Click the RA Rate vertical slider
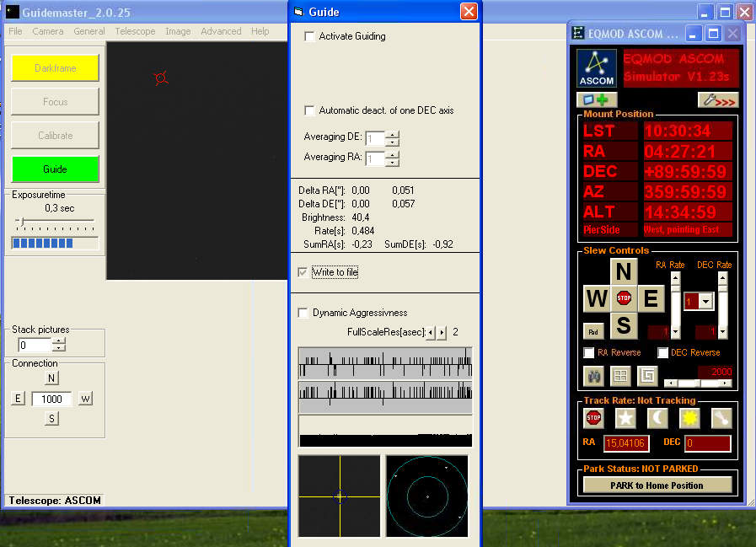The image size is (756, 547). point(675,305)
